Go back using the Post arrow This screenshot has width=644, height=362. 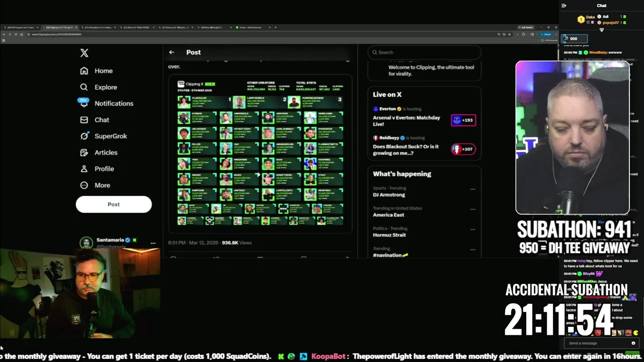pyautogui.click(x=172, y=52)
